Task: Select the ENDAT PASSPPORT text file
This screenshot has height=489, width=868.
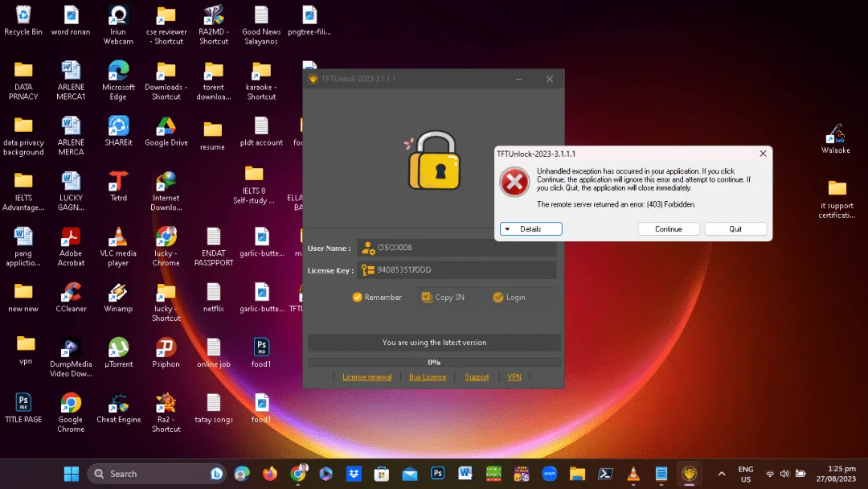Action: pyautogui.click(x=214, y=246)
